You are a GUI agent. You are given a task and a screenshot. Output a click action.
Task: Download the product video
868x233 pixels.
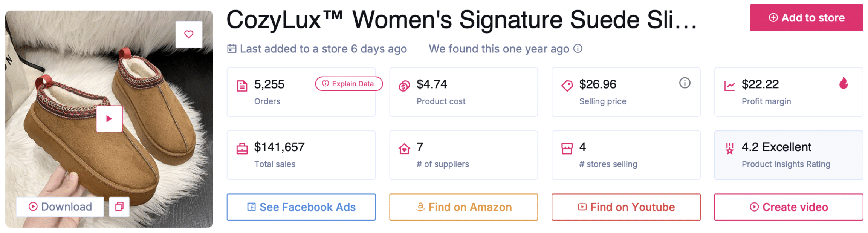coord(60,207)
